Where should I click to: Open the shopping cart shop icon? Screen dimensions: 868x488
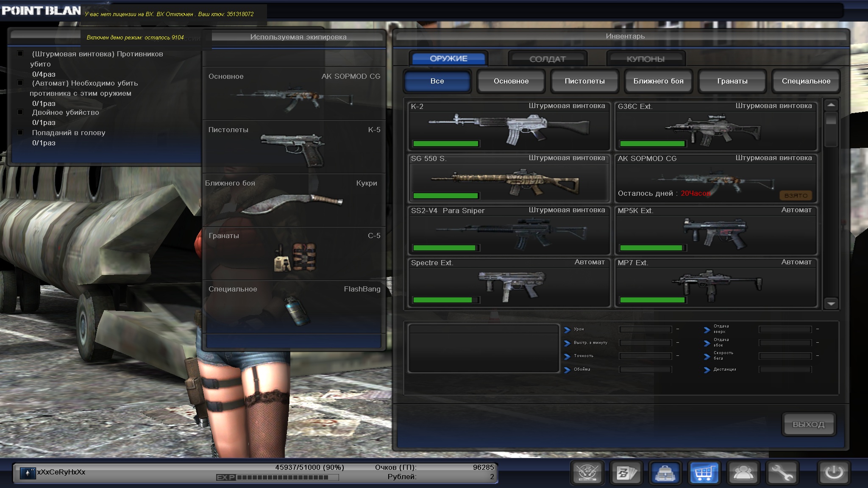point(704,472)
